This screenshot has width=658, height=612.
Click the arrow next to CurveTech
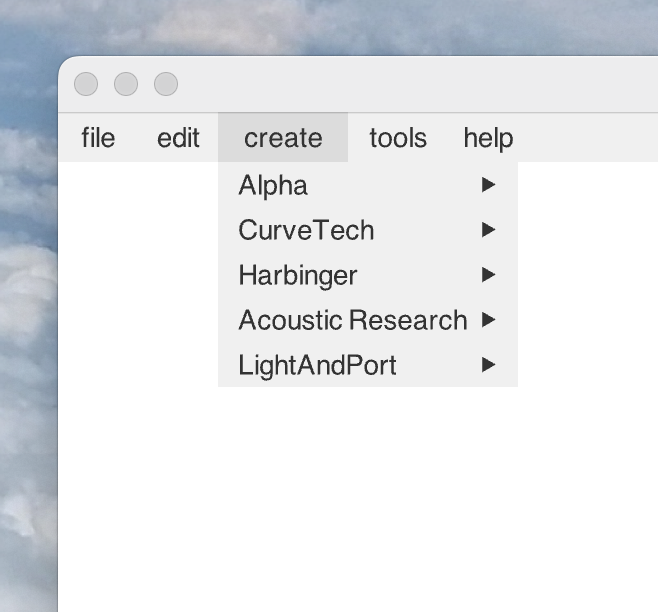click(x=488, y=230)
